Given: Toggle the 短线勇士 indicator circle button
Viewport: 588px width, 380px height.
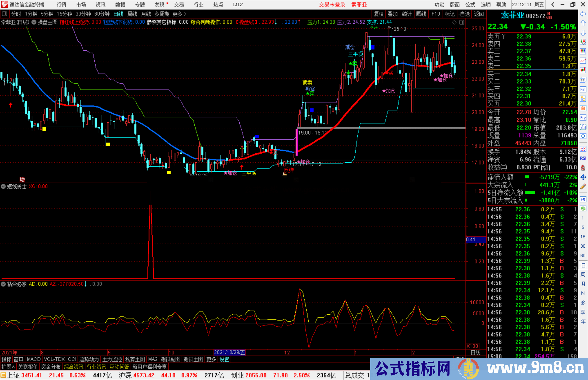Looking at the screenshot, I should [x=3, y=187].
